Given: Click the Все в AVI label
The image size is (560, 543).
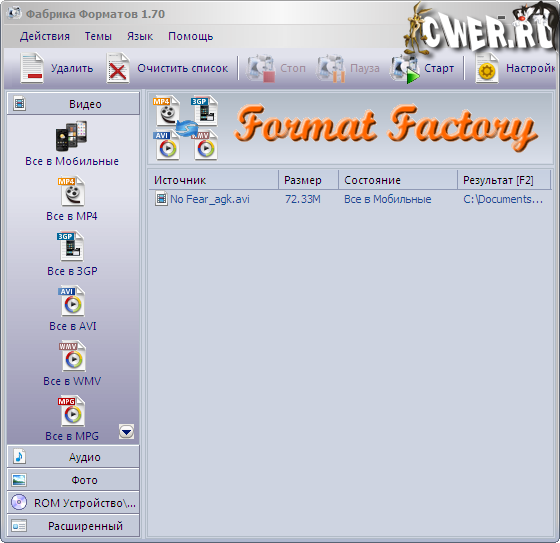Looking at the screenshot, I should 73,326.
